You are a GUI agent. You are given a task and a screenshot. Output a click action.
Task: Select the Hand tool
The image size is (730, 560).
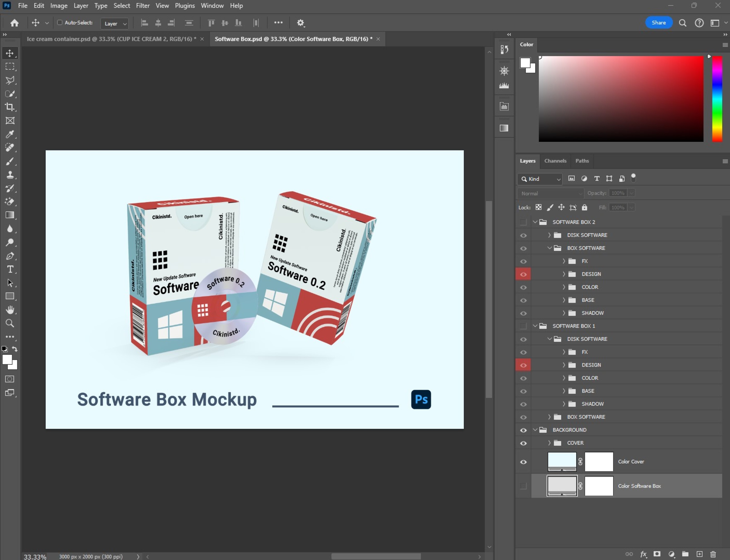[x=10, y=310]
